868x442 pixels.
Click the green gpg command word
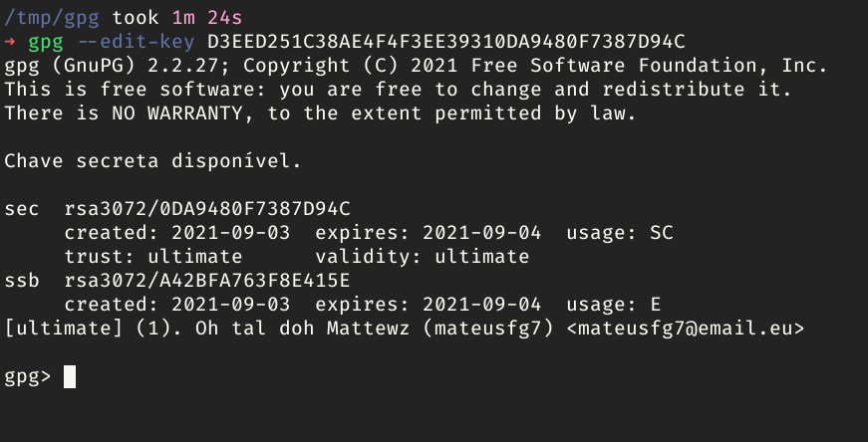tap(46, 42)
